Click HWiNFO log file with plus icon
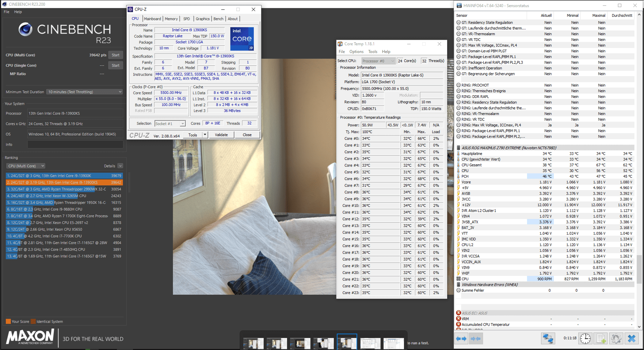Screen dimensions: 644x350 (x=601, y=338)
